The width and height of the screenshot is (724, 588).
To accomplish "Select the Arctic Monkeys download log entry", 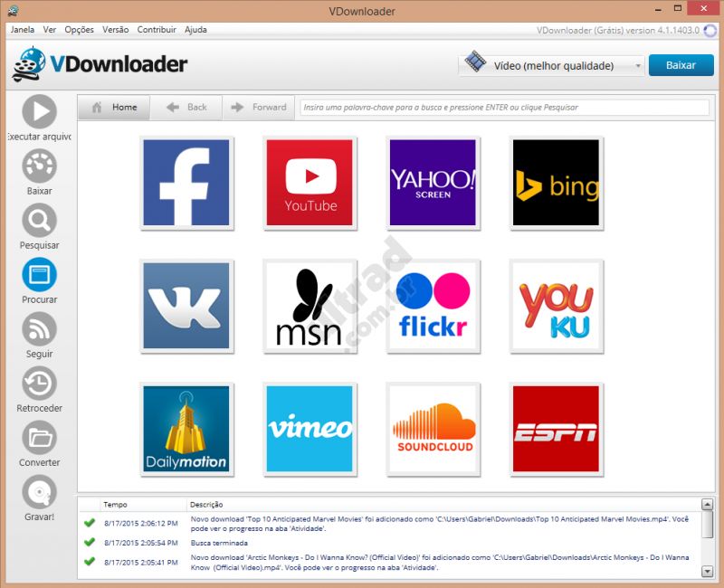I will tap(440, 563).
